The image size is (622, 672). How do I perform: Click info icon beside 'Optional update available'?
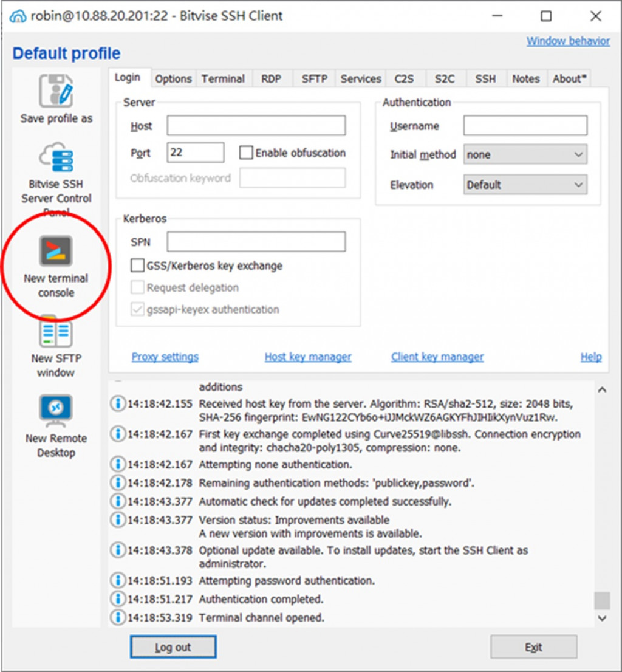(117, 550)
